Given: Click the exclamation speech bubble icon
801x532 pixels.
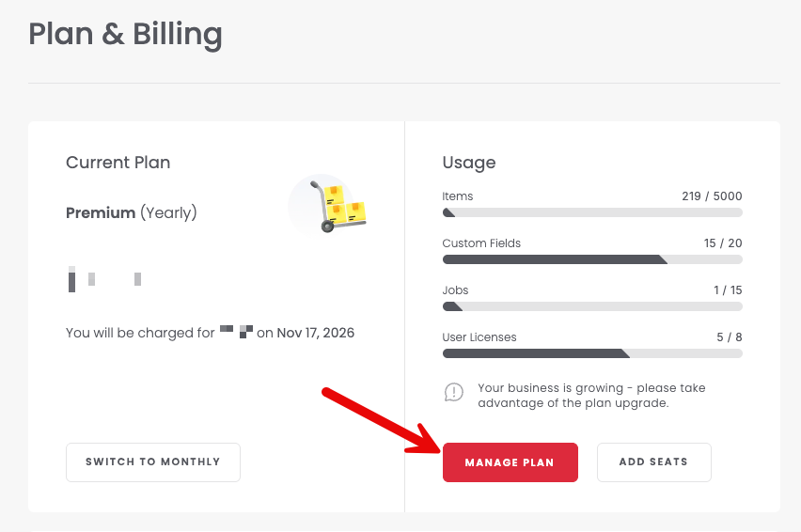Looking at the screenshot, I should point(454,392).
